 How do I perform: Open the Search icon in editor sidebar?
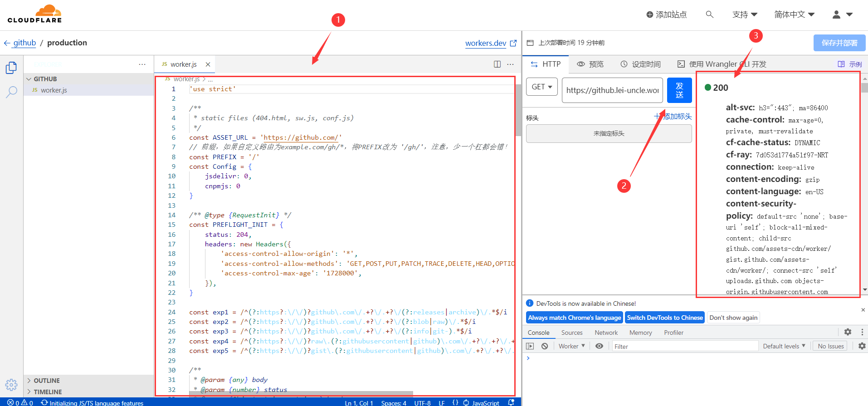pyautogui.click(x=11, y=92)
